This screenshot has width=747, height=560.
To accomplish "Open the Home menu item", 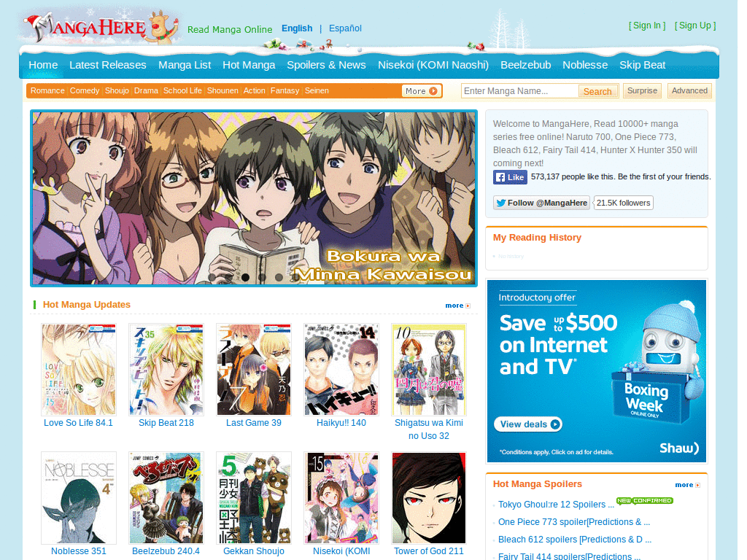I will coord(43,65).
